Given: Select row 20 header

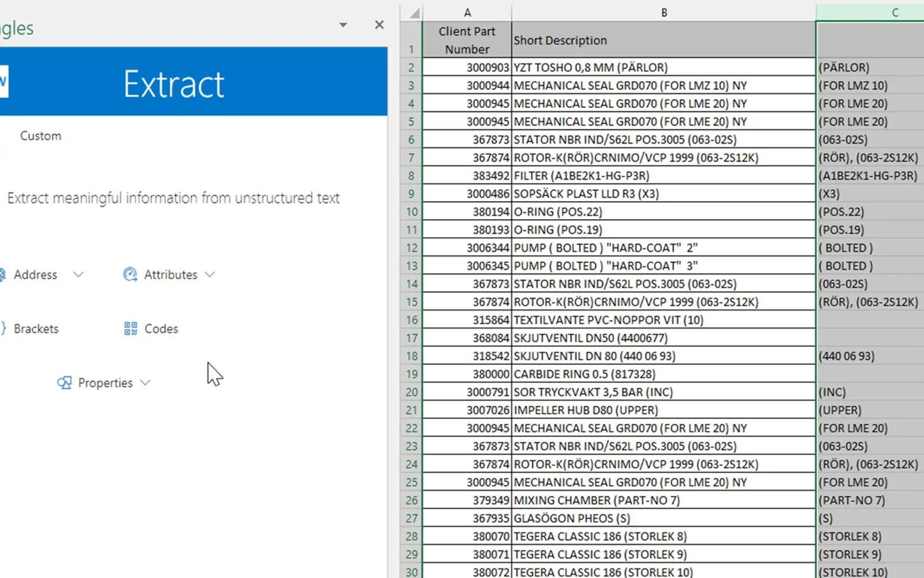Looking at the screenshot, I should 411,392.
